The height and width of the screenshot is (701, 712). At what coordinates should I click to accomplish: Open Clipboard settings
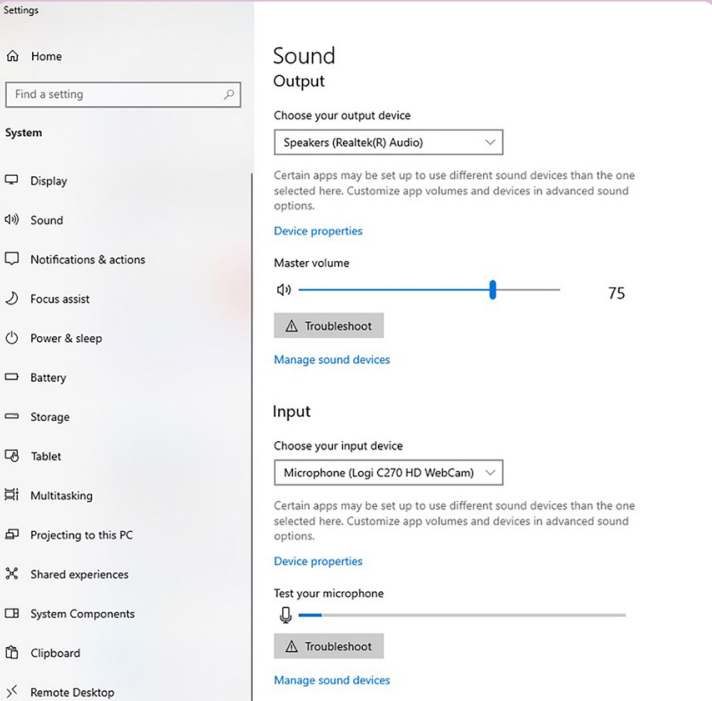tap(55, 653)
